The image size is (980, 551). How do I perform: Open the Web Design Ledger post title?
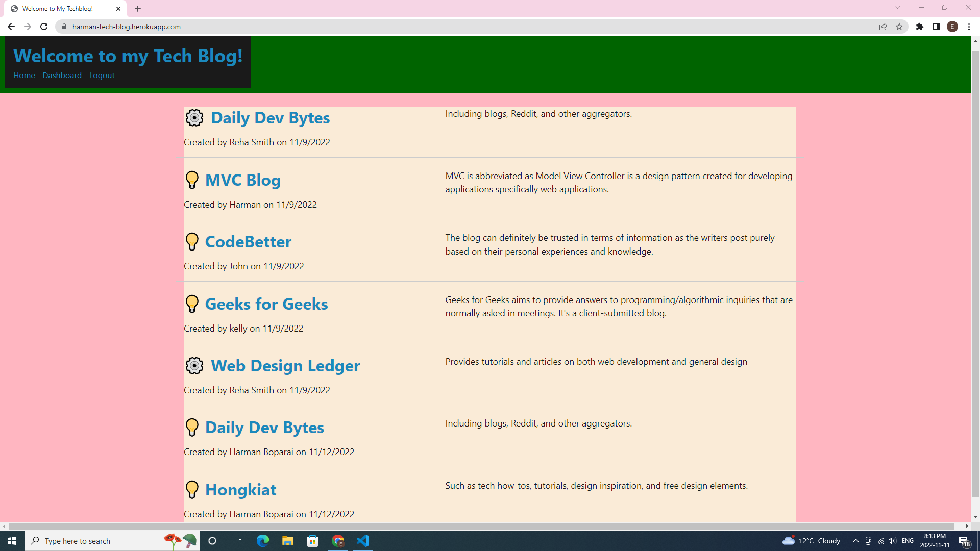tap(285, 366)
